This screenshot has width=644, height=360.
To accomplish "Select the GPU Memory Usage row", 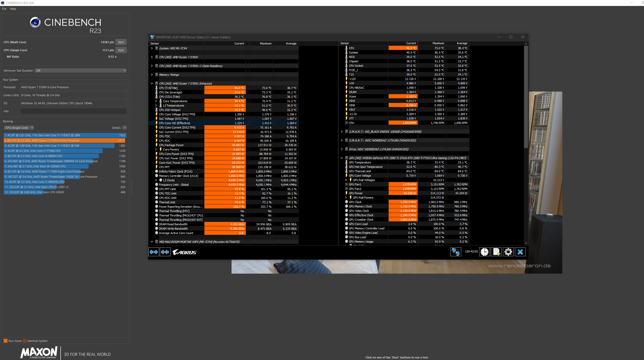I will (404, 242).
